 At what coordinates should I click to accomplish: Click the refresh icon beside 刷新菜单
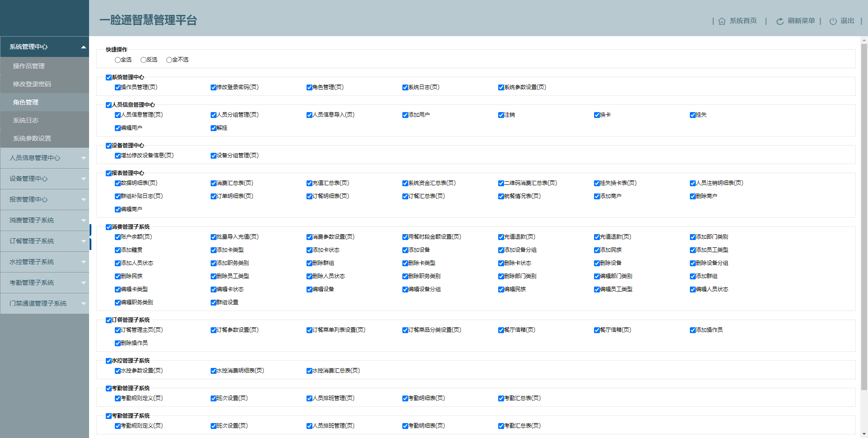780,21
